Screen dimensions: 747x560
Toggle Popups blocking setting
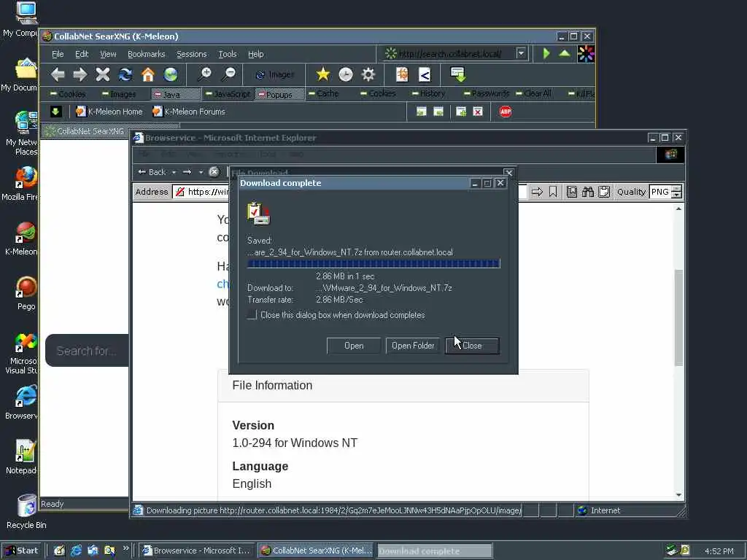[x=279, y=94]
